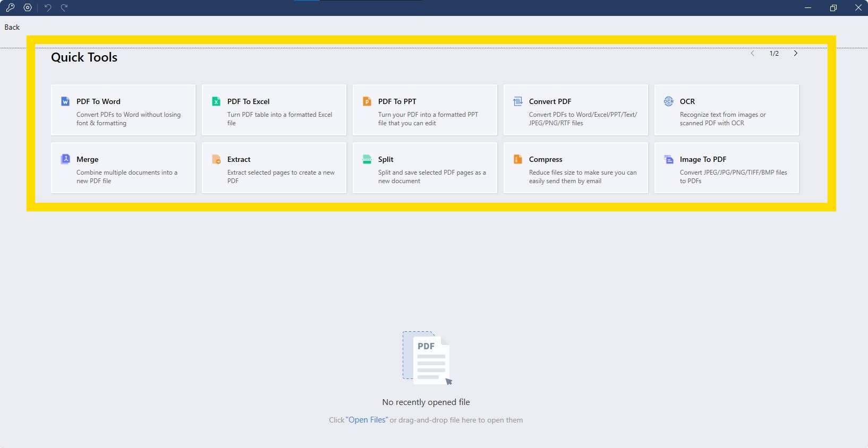868x448 pixels.
Task: Click the Merge tool icon
Action: click(65, 159)
